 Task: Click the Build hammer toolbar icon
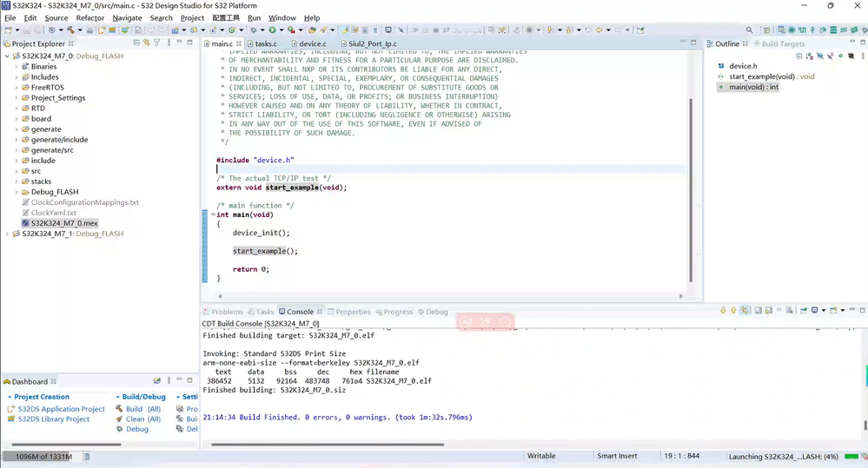pyautogui.click(x=70, y=30)
